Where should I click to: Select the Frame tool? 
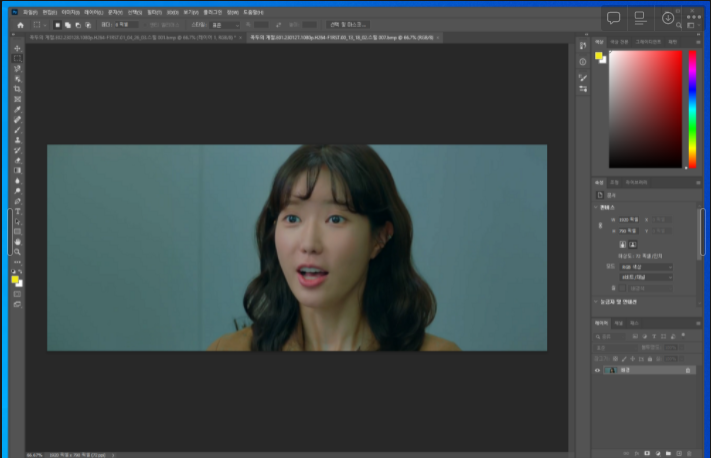[17, 99]
